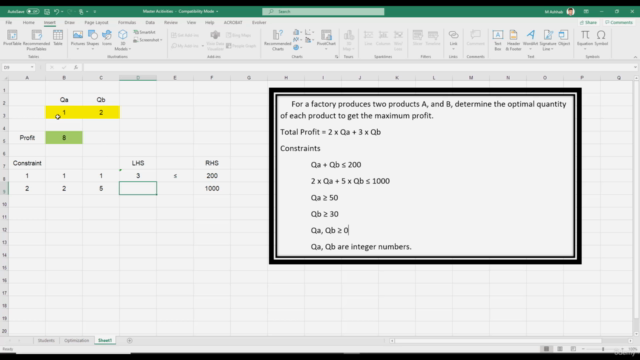Click the horizontal scrollbar
The width and height of the screenshot is (640, 360).
[x=498, y=340]
